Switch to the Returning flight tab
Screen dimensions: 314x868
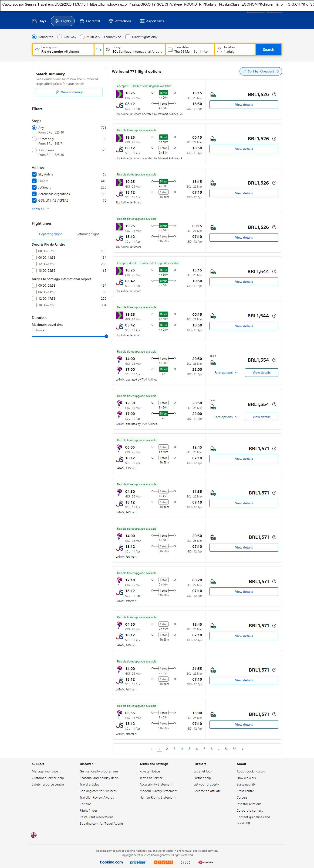(88, 234)
